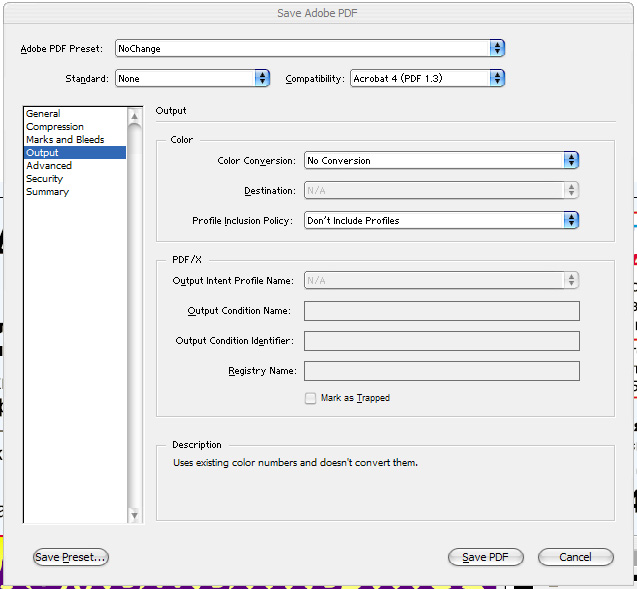Open the Compatibility dropdown for Acrobat version
The width and height of the screenshot is (637, 589).
[427, 78]
